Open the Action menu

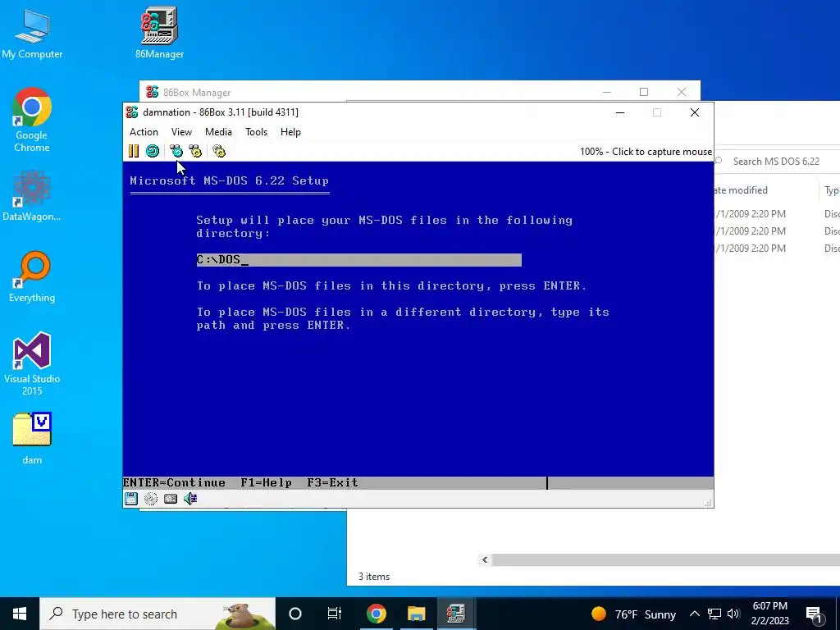coord(144,132)
